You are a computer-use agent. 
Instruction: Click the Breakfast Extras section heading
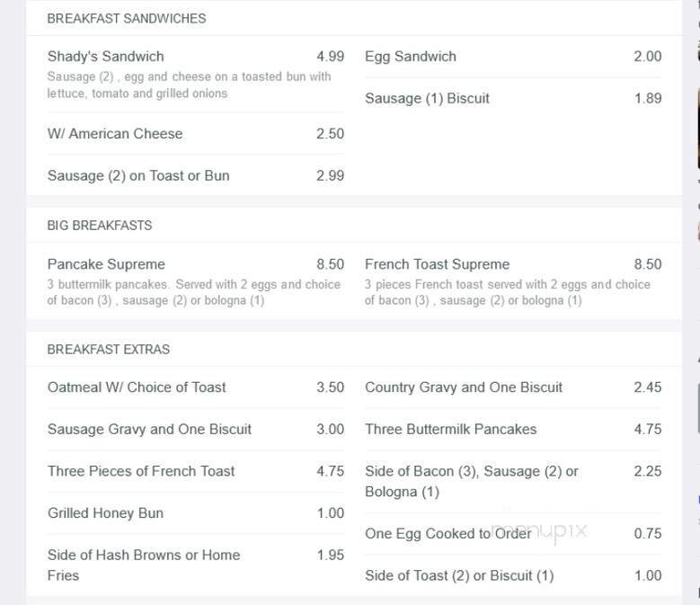tap(109, 349)
